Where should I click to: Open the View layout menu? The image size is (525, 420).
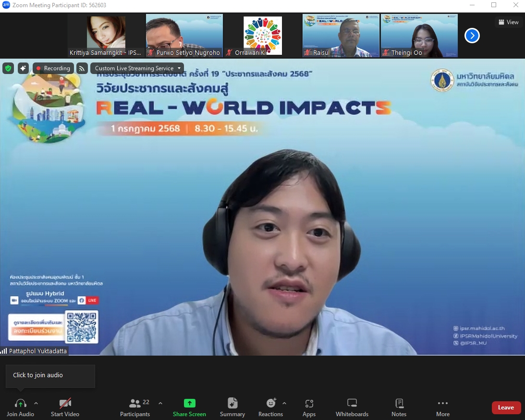pyautogui.click(x=509, y=22)
